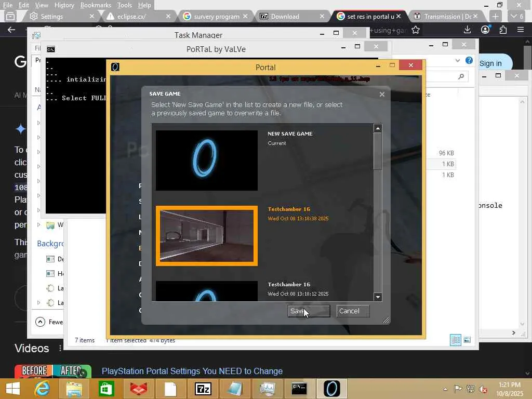Image resolution: width=532 pixels, height=399 pixels.
Task: Go back with the browser back arrow
Action: pos(11,30)
